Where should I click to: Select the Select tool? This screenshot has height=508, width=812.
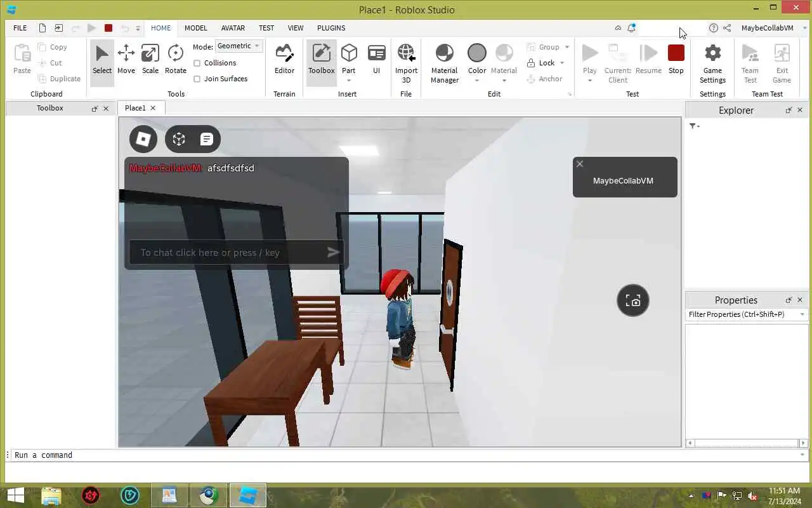[x=102, y=60]
